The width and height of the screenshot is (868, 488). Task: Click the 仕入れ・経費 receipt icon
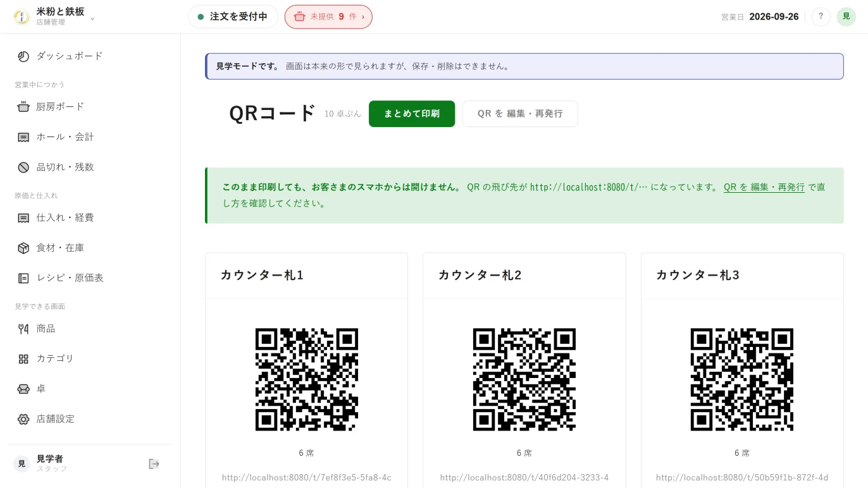pyautogui.click(x=23, y=218)
